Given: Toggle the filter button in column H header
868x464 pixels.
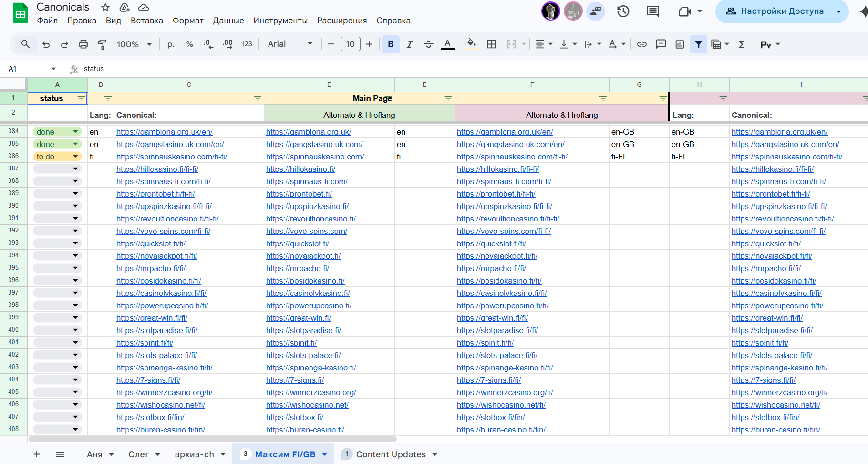Looking at the screenshot, I should coord(723,98).
